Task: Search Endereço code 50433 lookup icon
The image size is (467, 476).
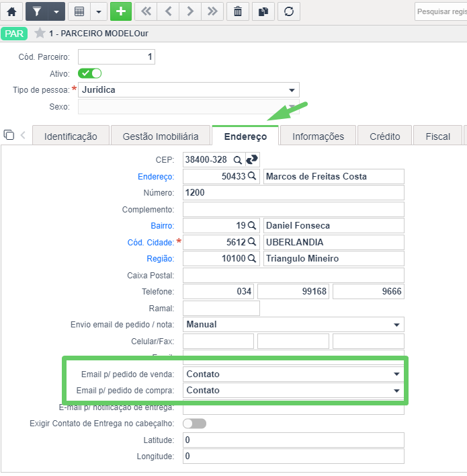Action: coord(252,175)
